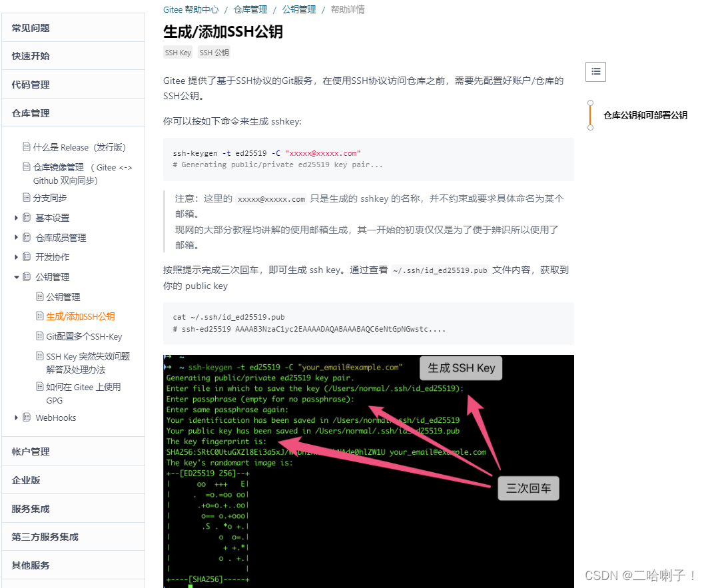Open 基本设置 tree item

pos(53,218)
